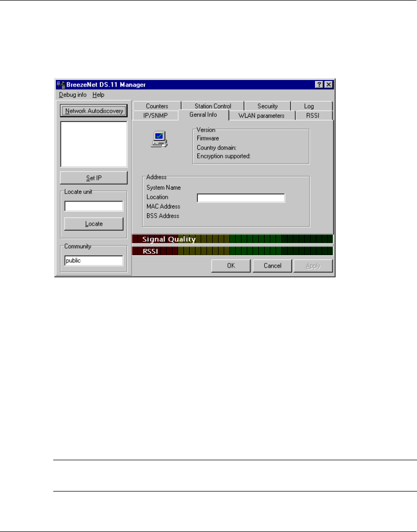Focus the Locate unit input field
The image size is (417, 532).
point(94,206)
